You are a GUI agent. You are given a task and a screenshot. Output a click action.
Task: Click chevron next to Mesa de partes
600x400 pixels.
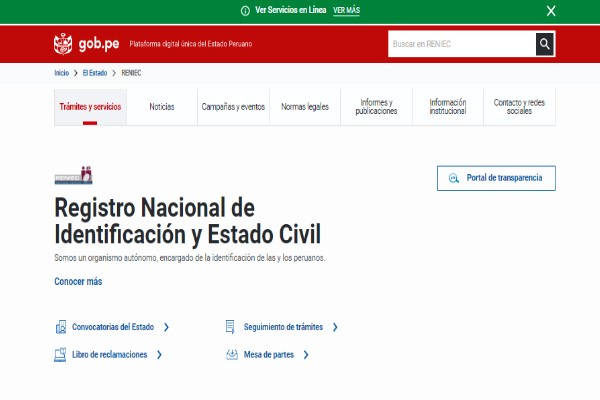coord(306,354)
